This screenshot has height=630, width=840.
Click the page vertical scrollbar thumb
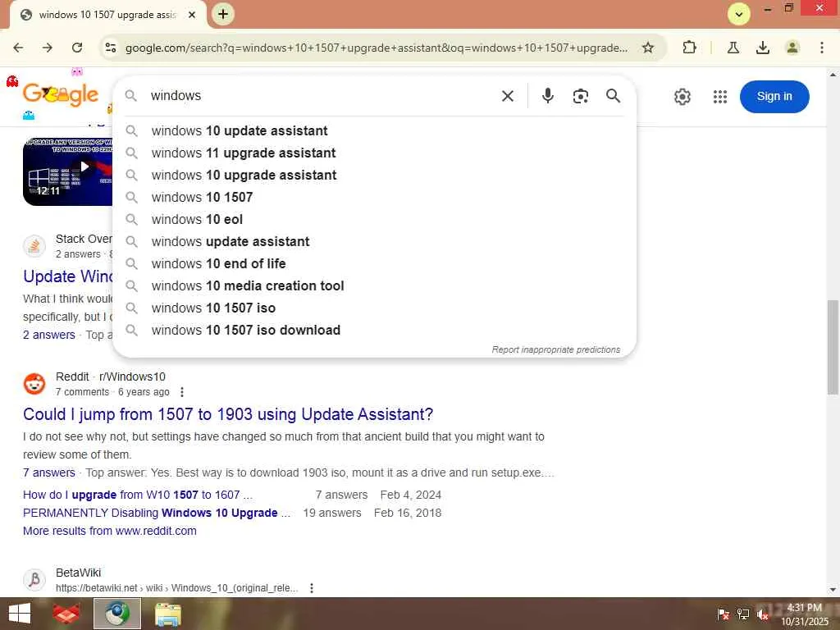[833, 347]
